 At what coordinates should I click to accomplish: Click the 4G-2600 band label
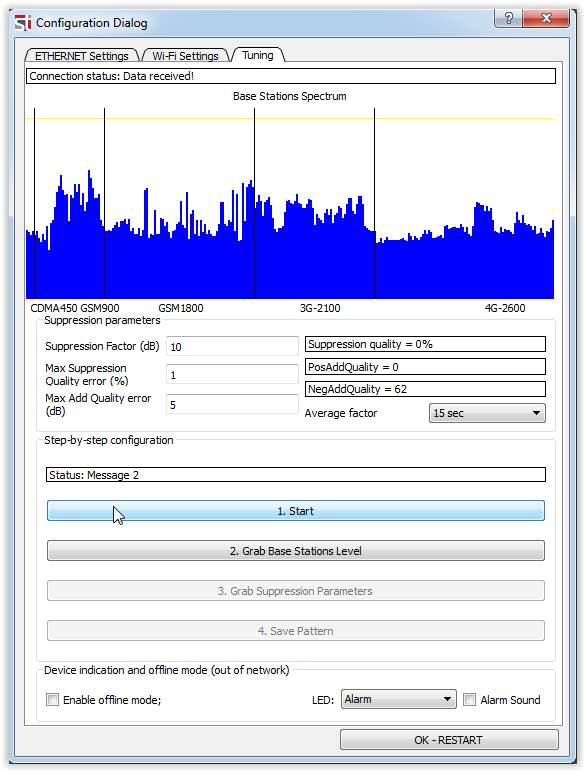click(505, 308)
